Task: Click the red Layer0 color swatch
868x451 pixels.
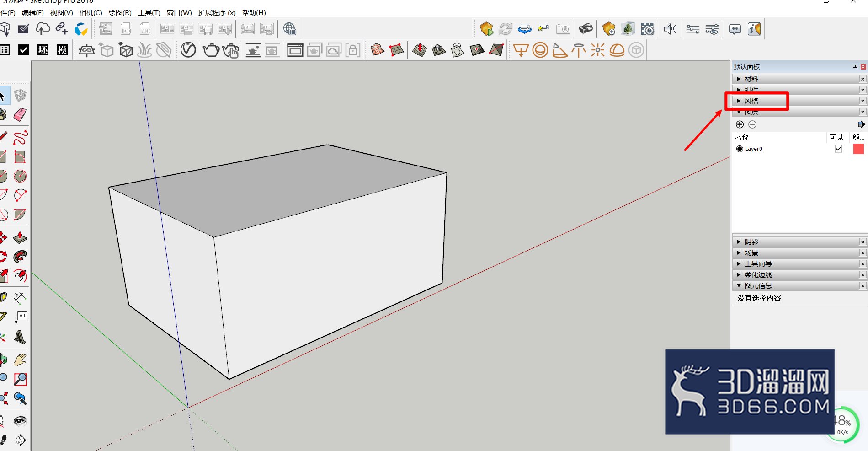Action: click(x=858, y=149)
